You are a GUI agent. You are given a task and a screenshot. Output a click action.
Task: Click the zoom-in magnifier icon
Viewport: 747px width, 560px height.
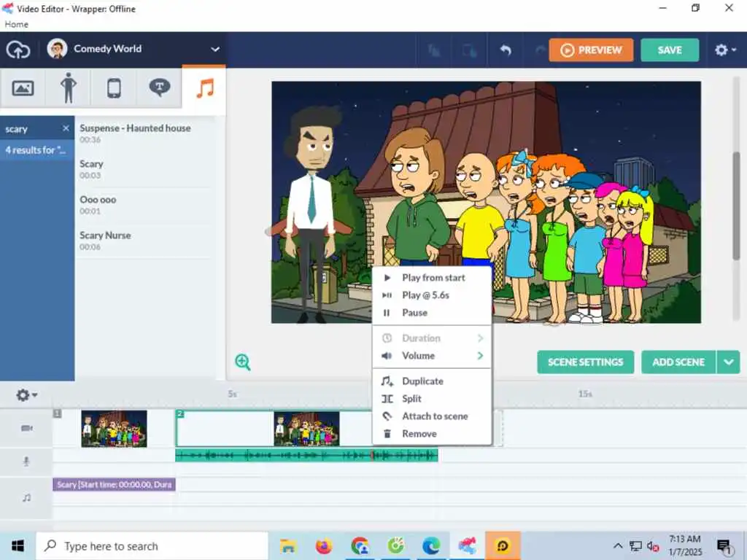(x=242, y=362)
